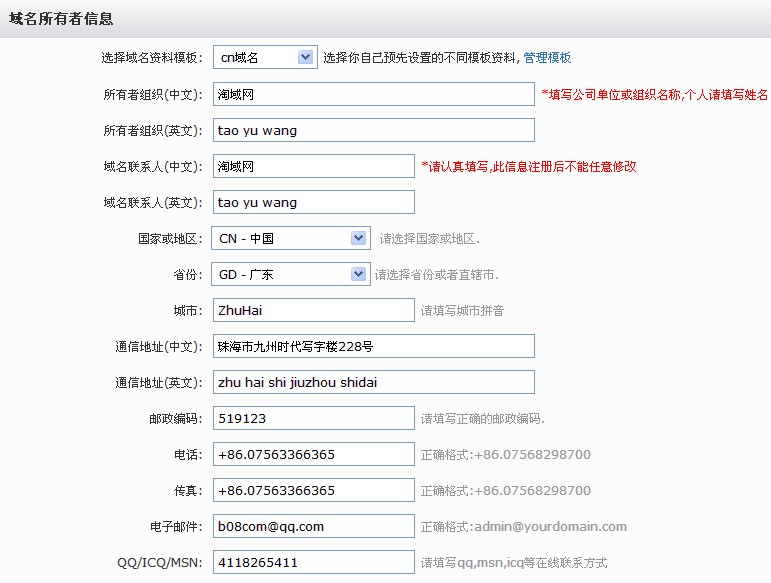Expand the country dropdown showing CN - 中国

pyautogui.click(x=291, y=239)
